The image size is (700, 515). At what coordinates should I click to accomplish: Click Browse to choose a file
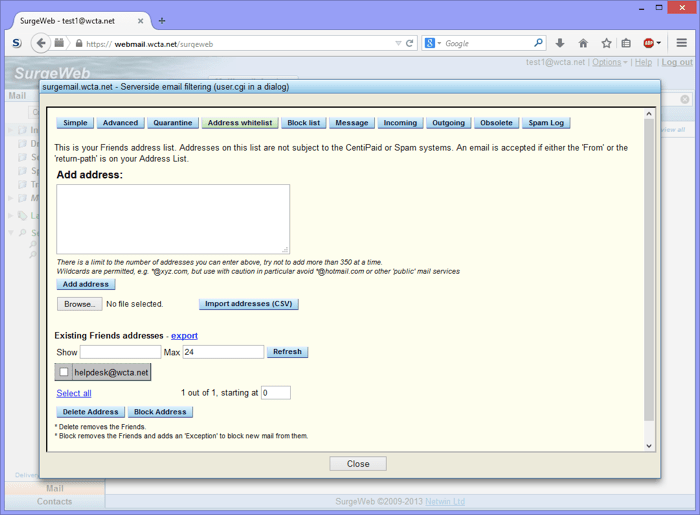(79, 304)
